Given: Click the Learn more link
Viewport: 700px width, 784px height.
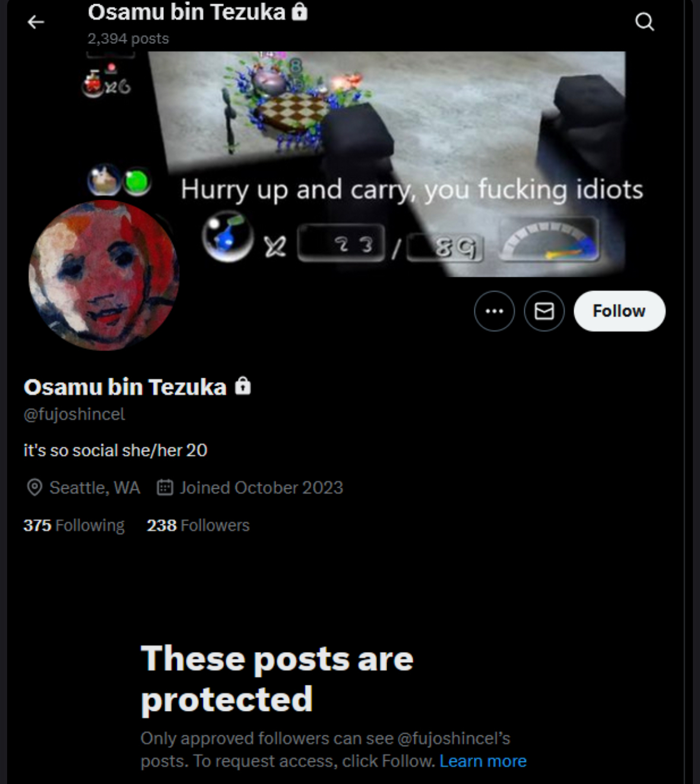Looking at the screenshot, I should pyautogui.click(x=483, y=761).
